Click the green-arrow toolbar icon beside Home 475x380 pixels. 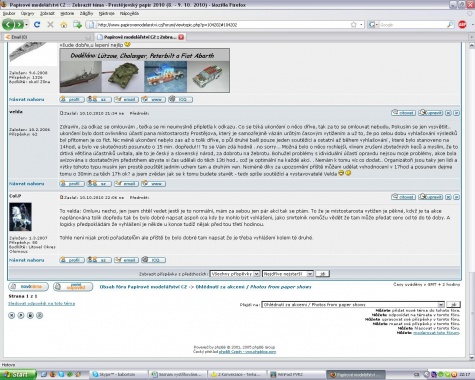tap(77, 24)
